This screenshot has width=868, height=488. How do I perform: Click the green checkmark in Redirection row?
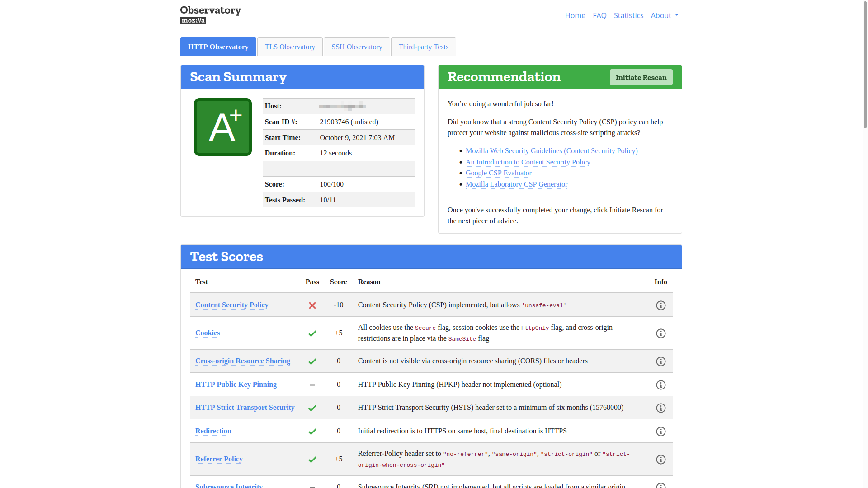point(312,432)
